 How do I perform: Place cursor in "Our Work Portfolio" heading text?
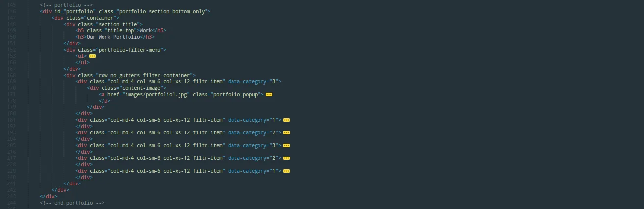click(113, 37)
